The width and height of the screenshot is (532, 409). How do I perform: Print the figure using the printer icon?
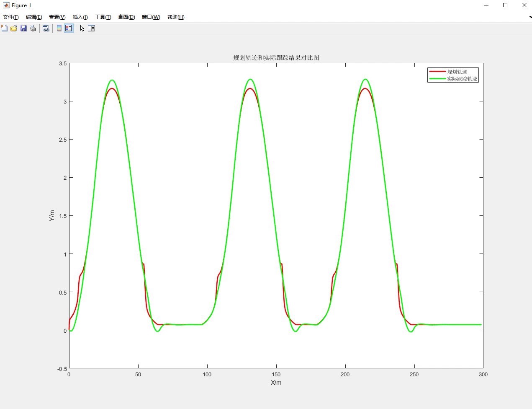pos(33,28)
